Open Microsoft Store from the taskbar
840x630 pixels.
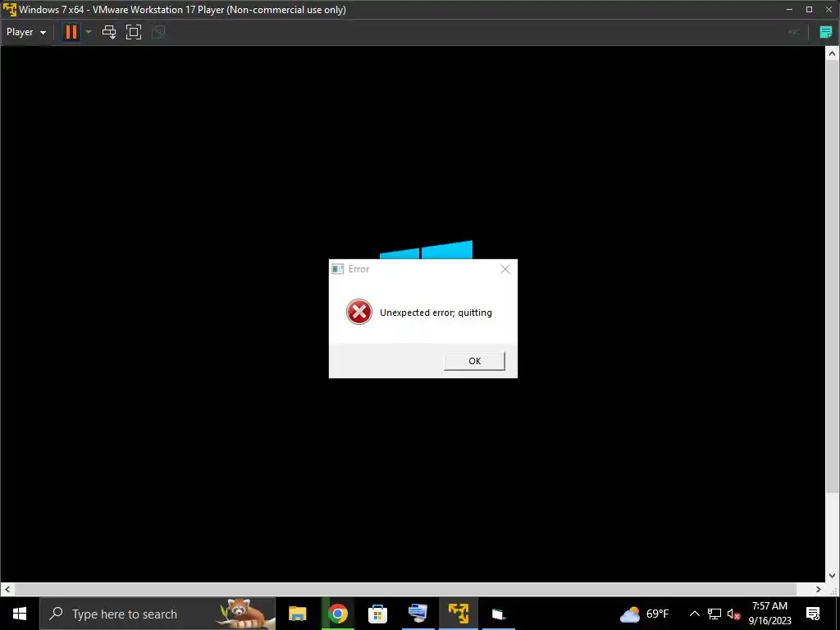tap(377, 614)
